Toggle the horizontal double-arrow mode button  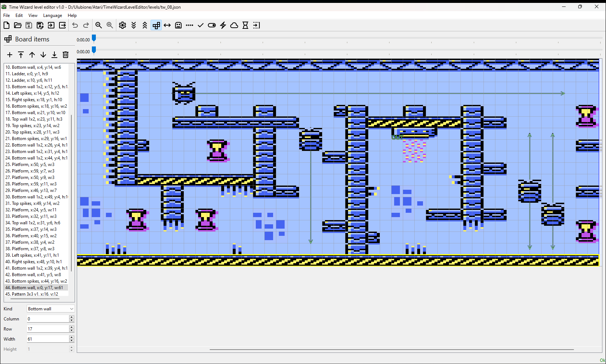coord(167,25)
